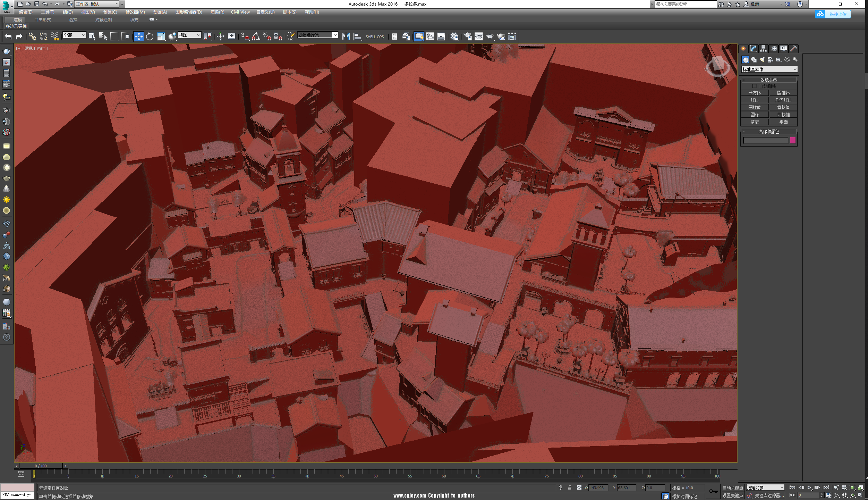Screen dimensions: 868x500
Task: Click the 长方体 box primitive button
Action: coord(755,93)
